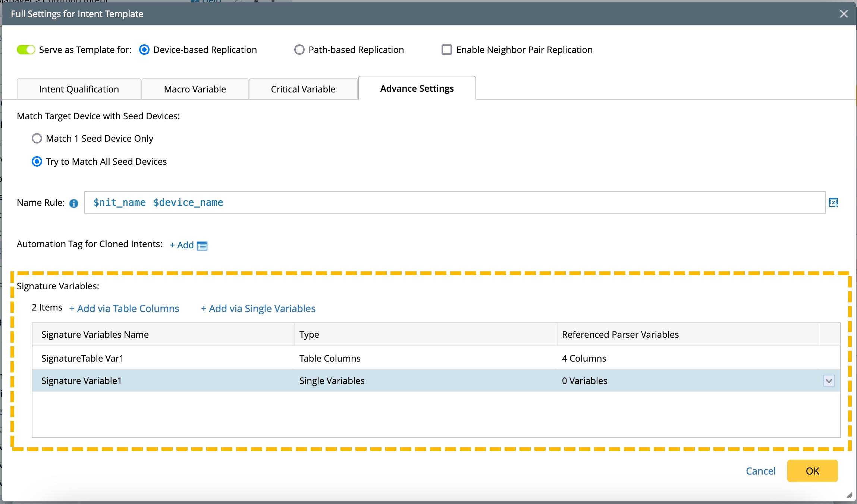Select Try to Match All Seed Devices
857x504 pixels.
[37, 161]
